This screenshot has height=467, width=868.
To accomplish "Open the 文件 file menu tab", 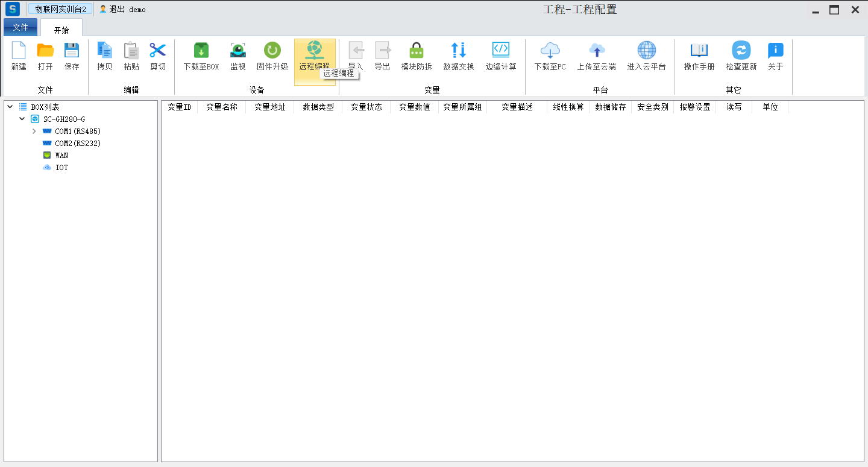I will (20, 27).
